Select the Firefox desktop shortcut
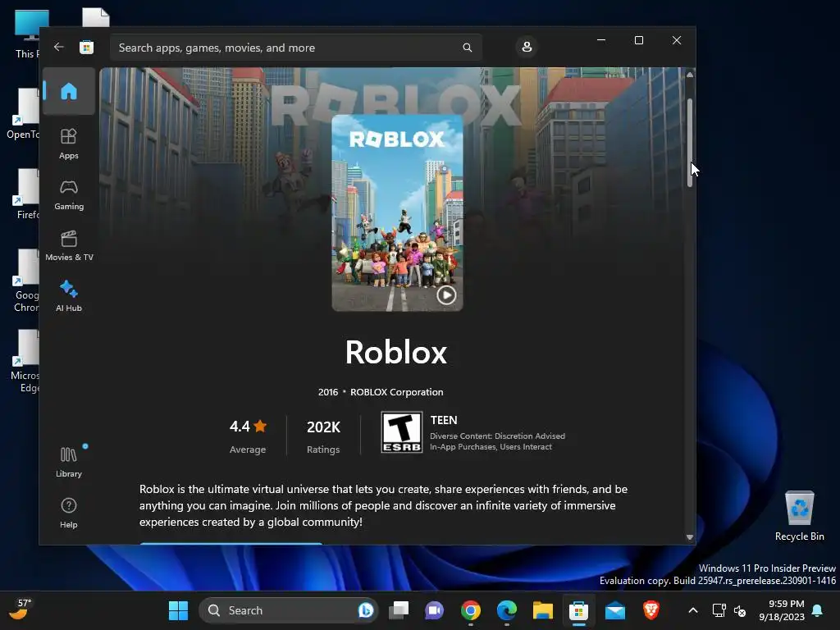The width and height of the screenshot is (840, 630). [25, 194]
